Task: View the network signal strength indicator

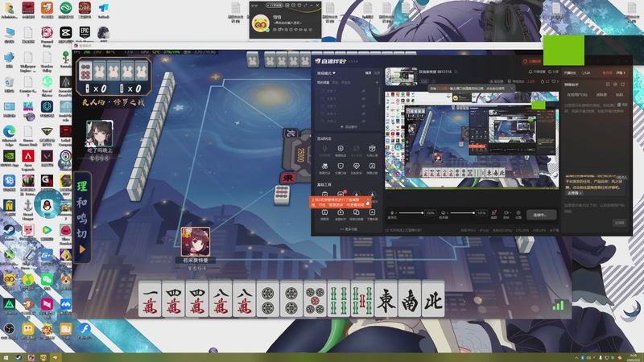Action: (x=558, y=305)
